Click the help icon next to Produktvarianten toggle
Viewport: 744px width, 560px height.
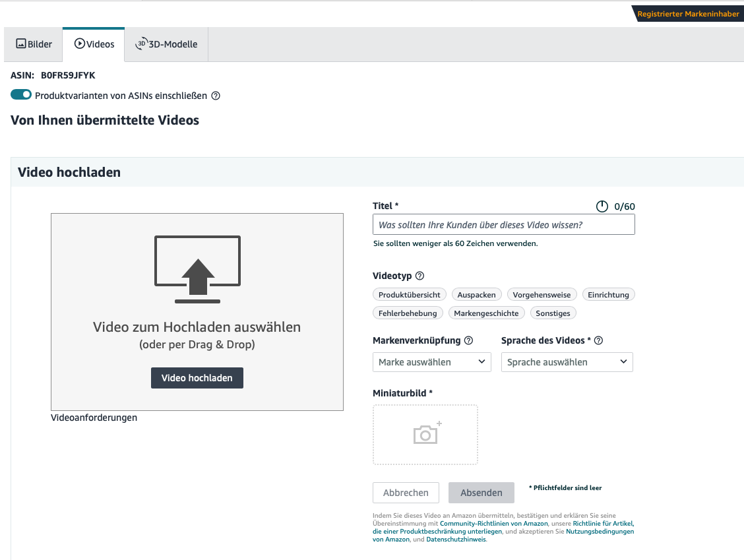[x=215, y=96]
